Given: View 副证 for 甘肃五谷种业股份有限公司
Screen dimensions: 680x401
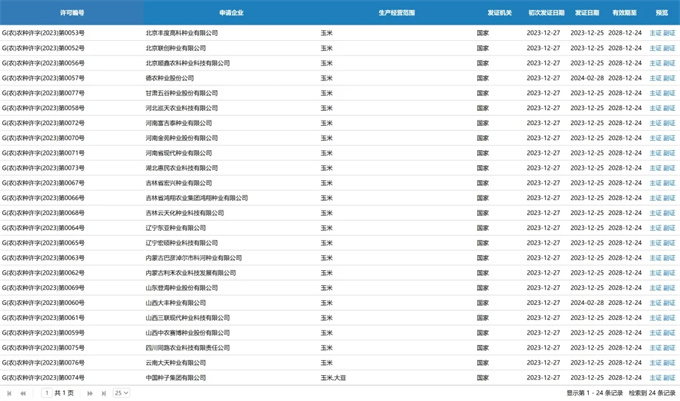Looking at the screenshot, I should (669, 92).
